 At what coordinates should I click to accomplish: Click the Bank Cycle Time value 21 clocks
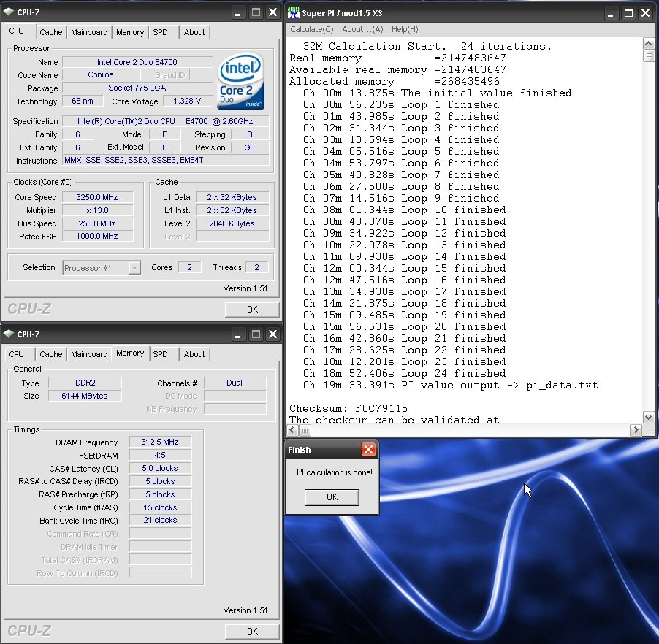[x=160, y=520]
